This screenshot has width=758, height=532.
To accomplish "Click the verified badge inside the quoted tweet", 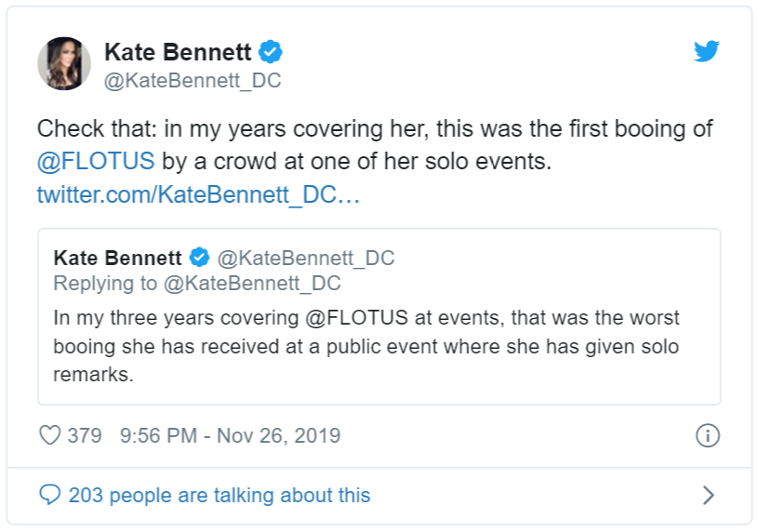I will pyautogui.click(x=199, y=258).
